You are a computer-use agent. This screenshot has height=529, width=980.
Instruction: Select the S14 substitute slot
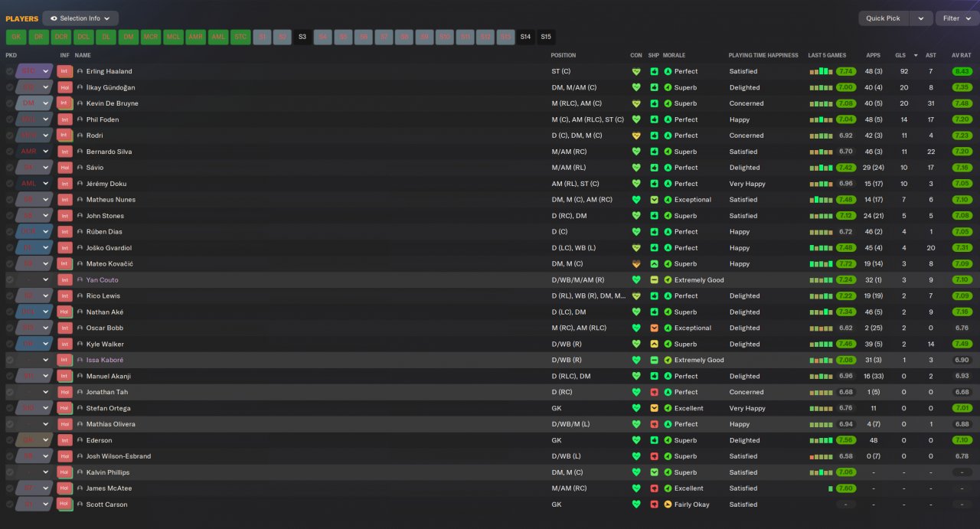coord(525,37)
